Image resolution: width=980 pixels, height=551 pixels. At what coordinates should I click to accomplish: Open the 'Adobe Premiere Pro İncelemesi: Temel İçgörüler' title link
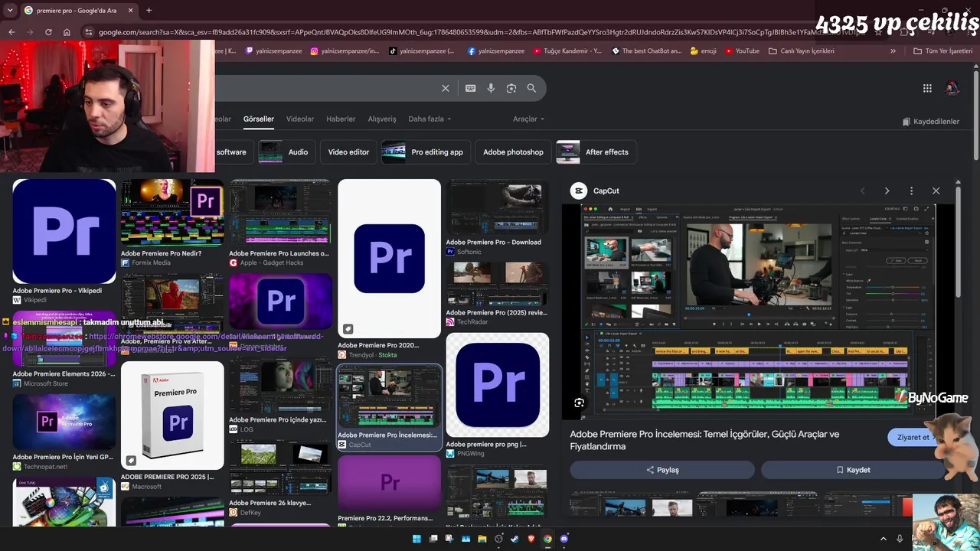pos(704,440)
